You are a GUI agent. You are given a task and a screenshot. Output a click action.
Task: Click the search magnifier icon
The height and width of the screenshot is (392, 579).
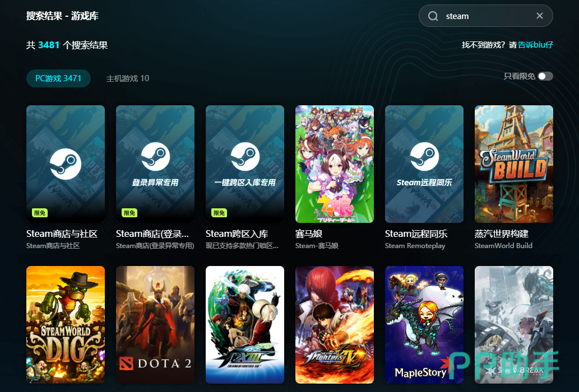[x=433, y=16]
